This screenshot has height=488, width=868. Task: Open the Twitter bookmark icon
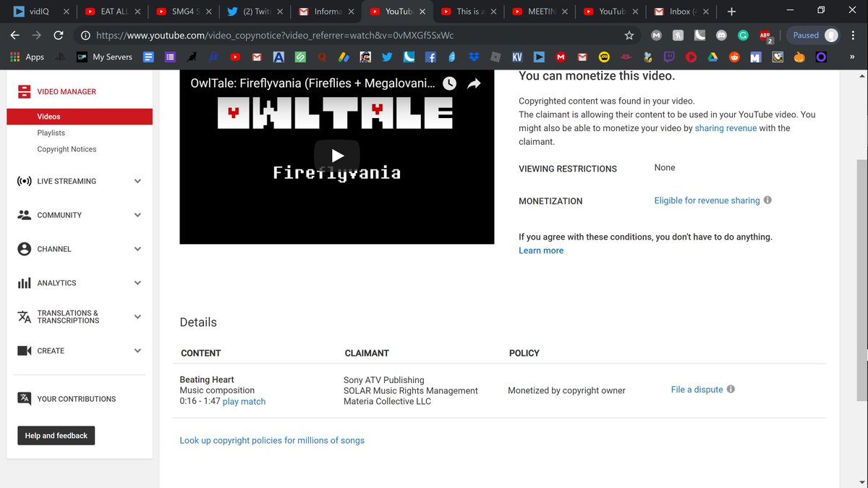(387, 56)
